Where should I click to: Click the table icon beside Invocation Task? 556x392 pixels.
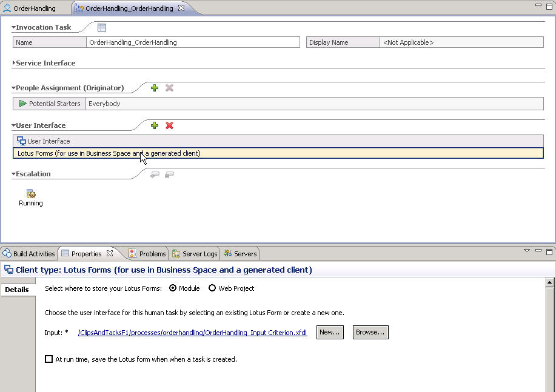point(102,27)
